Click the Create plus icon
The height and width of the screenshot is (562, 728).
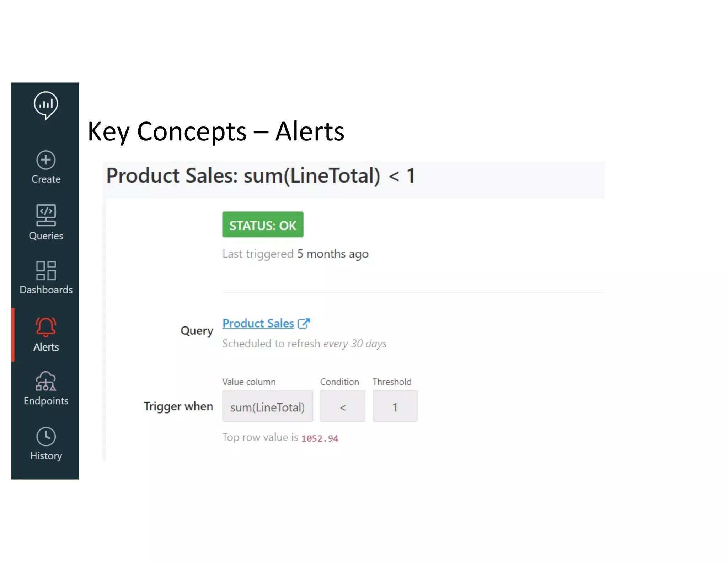click(x=46, y=160)
